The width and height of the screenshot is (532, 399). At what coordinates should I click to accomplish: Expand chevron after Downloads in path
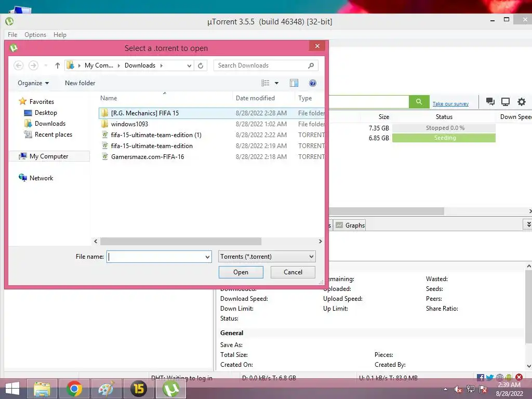[162, 65]
